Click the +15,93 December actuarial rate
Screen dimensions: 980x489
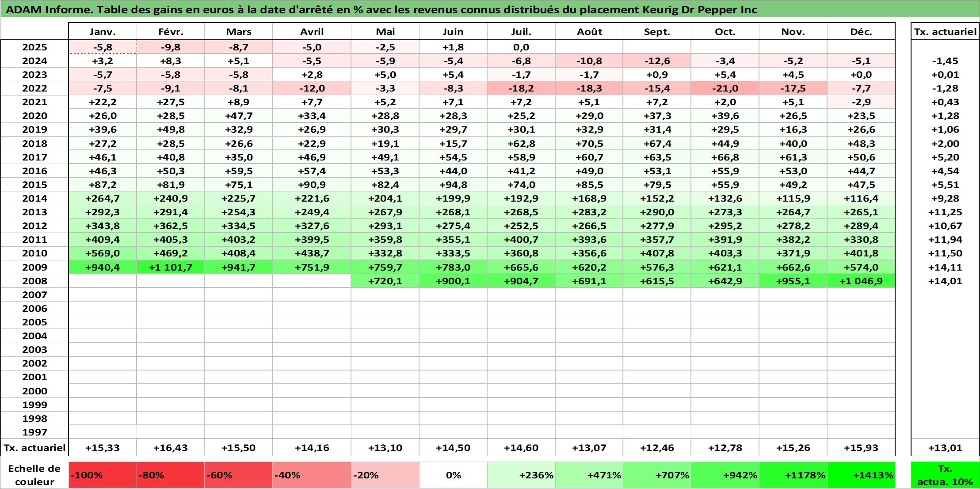[x=861, y=448]
